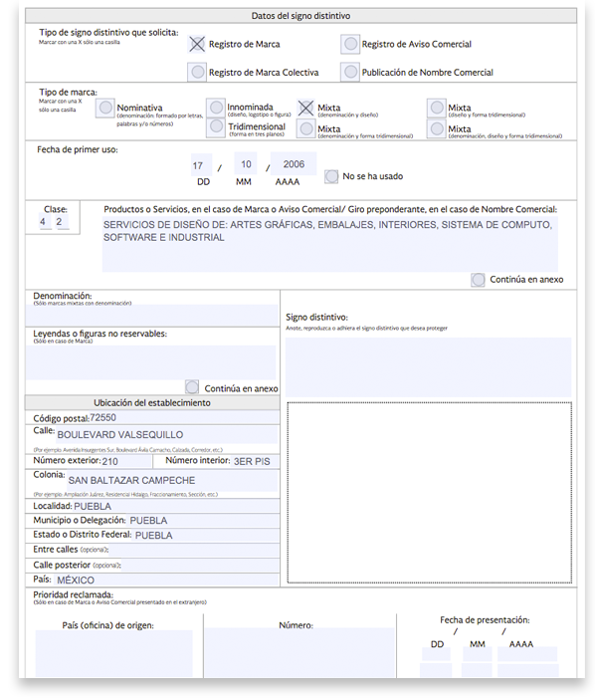595x700 pixels.
Task: Check Continúa en anexo under Leyendas
Action: click(x=192, y=387)
